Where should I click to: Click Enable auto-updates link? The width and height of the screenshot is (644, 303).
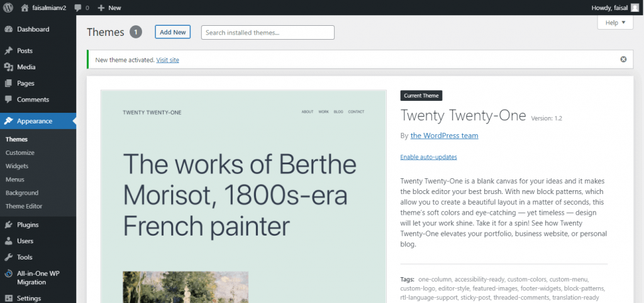click(x=428, y=157)
